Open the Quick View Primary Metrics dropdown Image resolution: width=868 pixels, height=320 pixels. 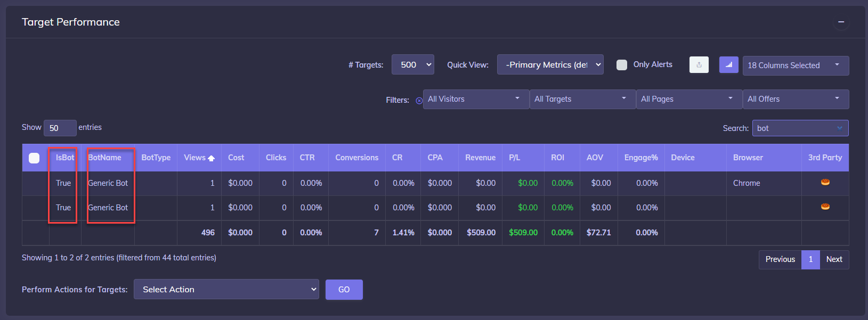pyautogui.click(x=550, y=65)
